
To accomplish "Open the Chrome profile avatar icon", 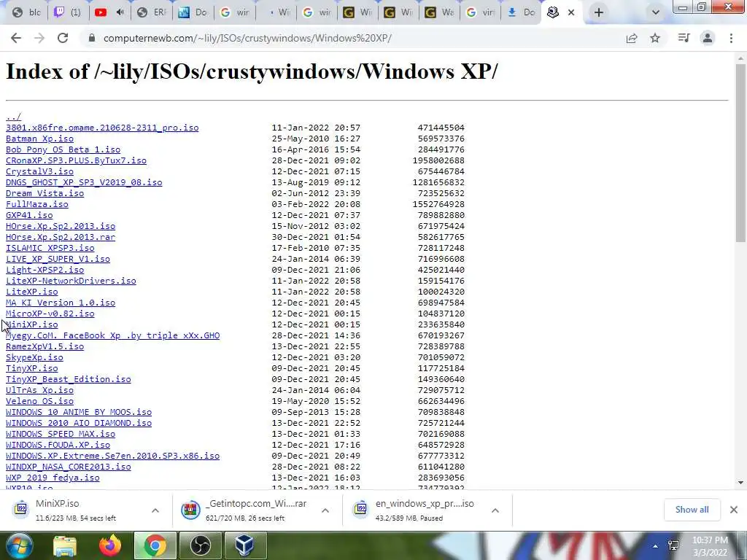I will (708, 38).
